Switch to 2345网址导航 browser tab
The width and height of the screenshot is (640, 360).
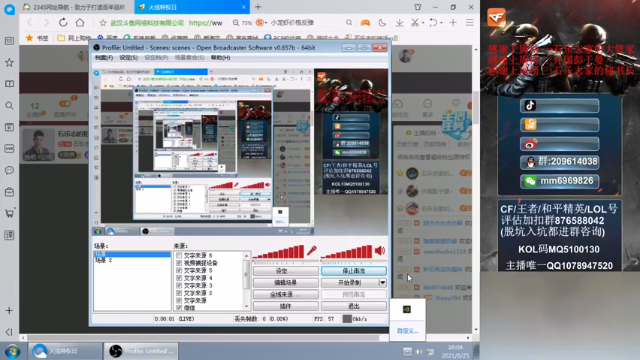(x=74, y=7)
